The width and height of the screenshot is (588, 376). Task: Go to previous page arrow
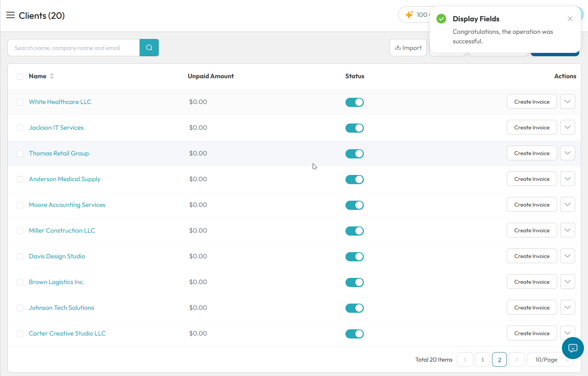(x=465, y=359)
